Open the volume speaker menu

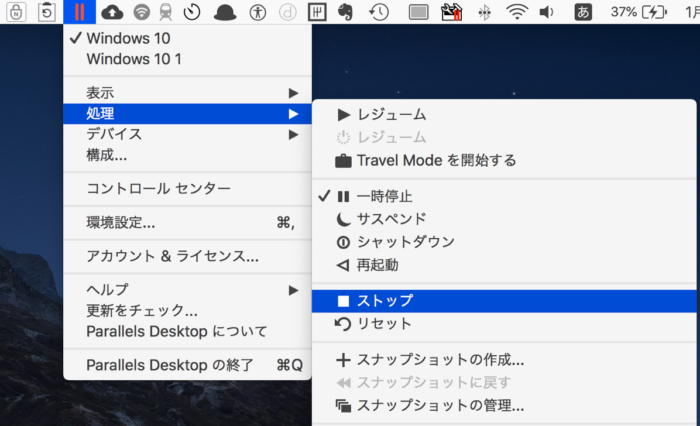546,12
